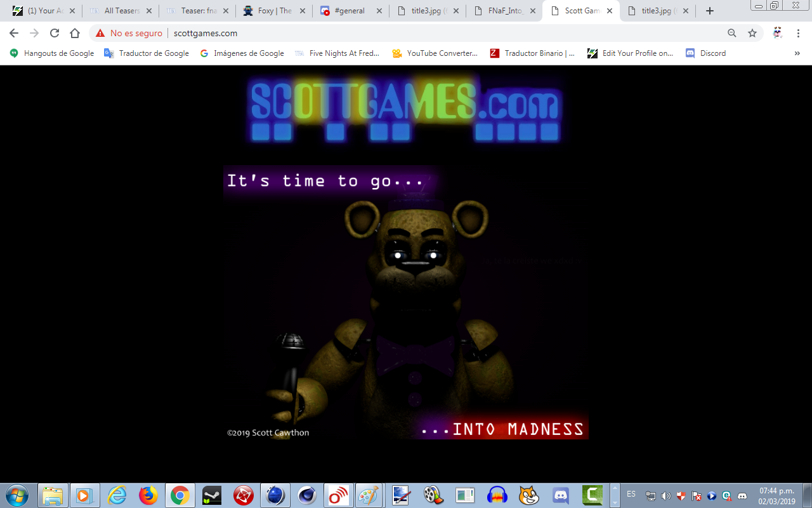Open the YouTube Converter bookmark
This screenshot has width=812, height=508.
tap(435, 53)
